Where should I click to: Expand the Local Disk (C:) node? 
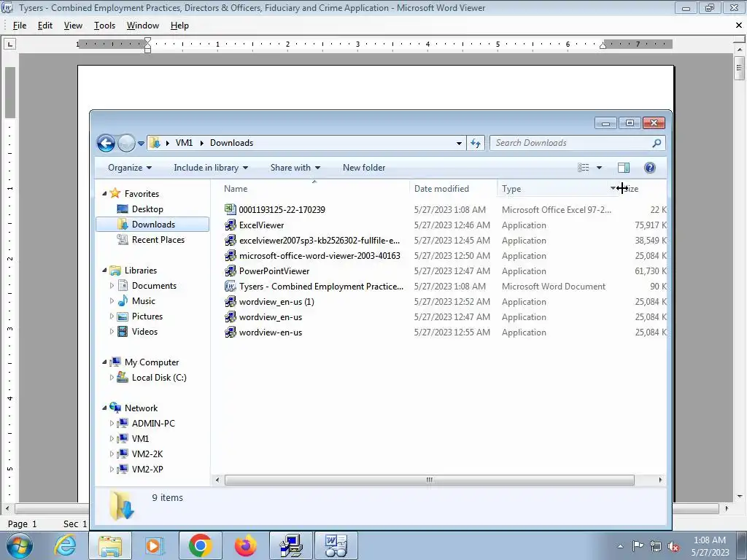(112, 378)
